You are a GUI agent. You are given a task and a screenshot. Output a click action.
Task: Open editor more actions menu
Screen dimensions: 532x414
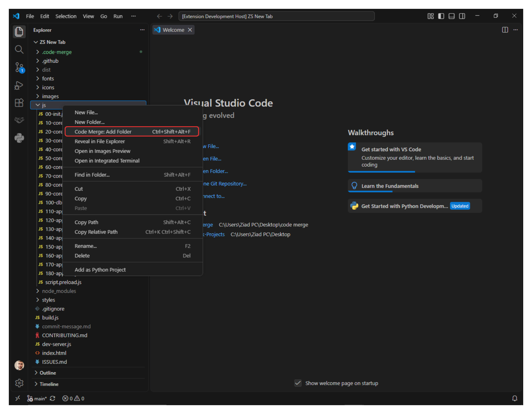(x=516, y=30)
